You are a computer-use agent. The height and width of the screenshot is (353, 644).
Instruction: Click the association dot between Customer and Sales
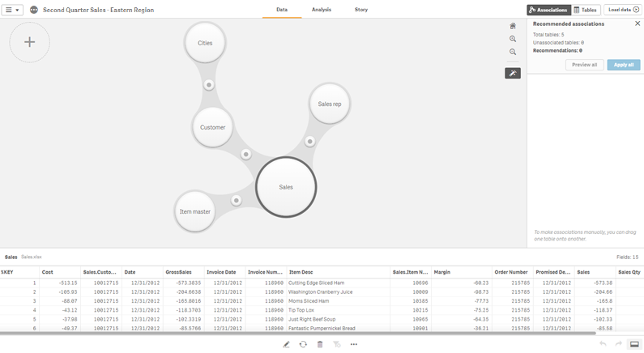pyautogui.click(x=245, y=155)
